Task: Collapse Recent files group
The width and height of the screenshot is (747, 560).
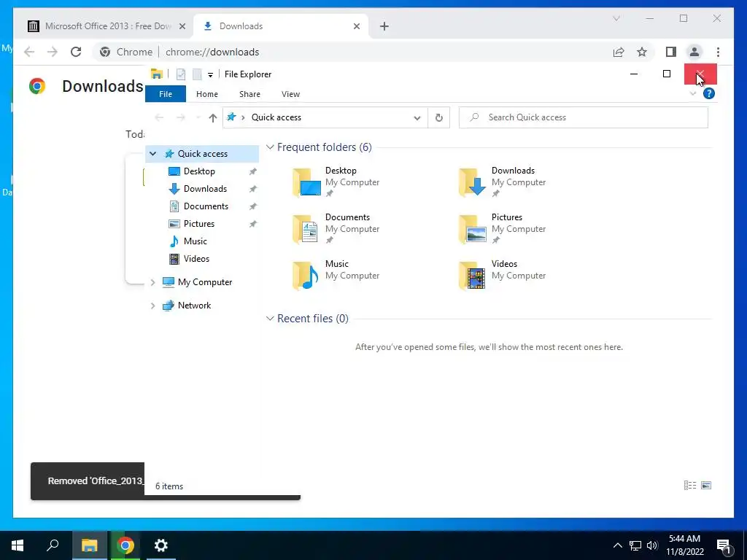Action: [x=270, y=318]
